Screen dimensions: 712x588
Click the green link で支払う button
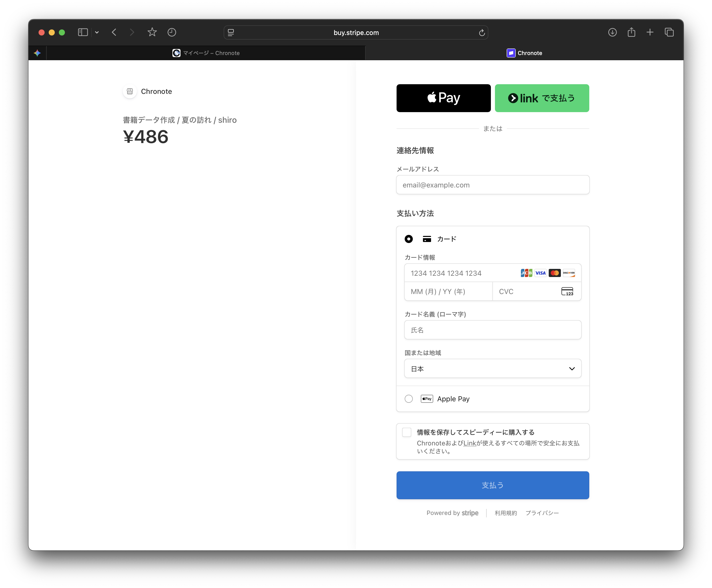point(542,98)
